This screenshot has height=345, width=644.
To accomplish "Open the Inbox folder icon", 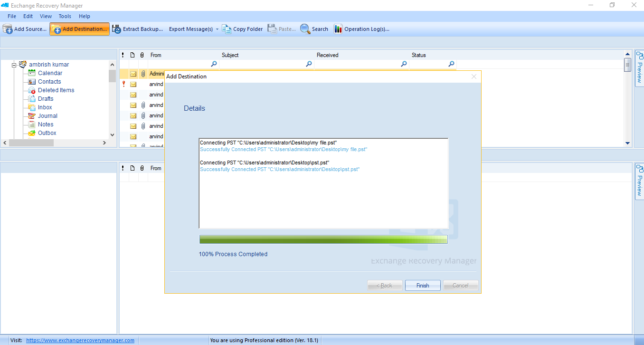I will coord(32,107).
